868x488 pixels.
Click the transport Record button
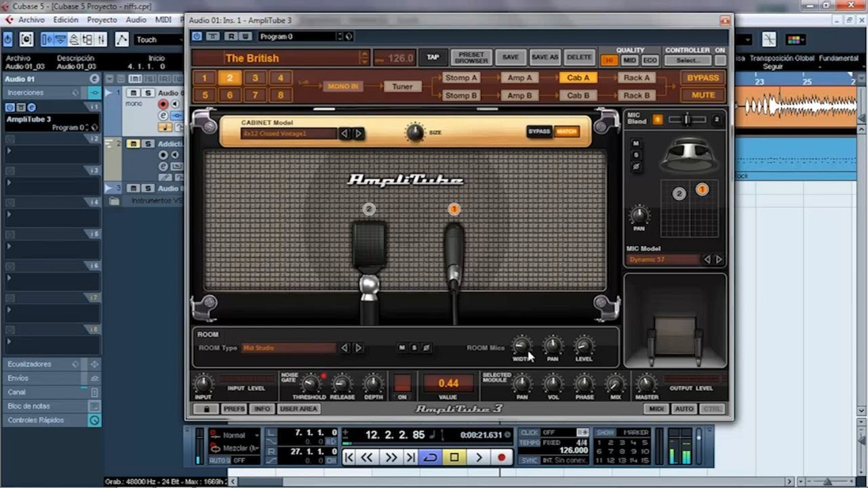pyautogui.click(x=501, y=457)
